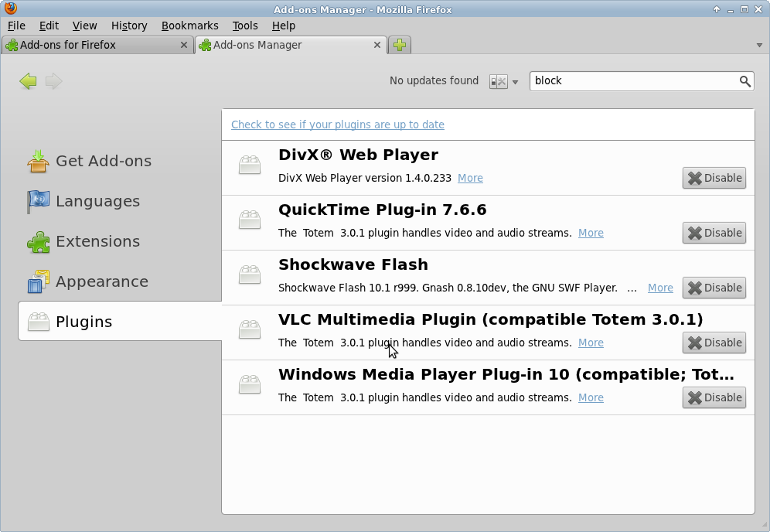The width and height of the screenshot is (770, 532).
Task: Select the 'Shockwave Flash' plugin title
Action: (353, 264)
